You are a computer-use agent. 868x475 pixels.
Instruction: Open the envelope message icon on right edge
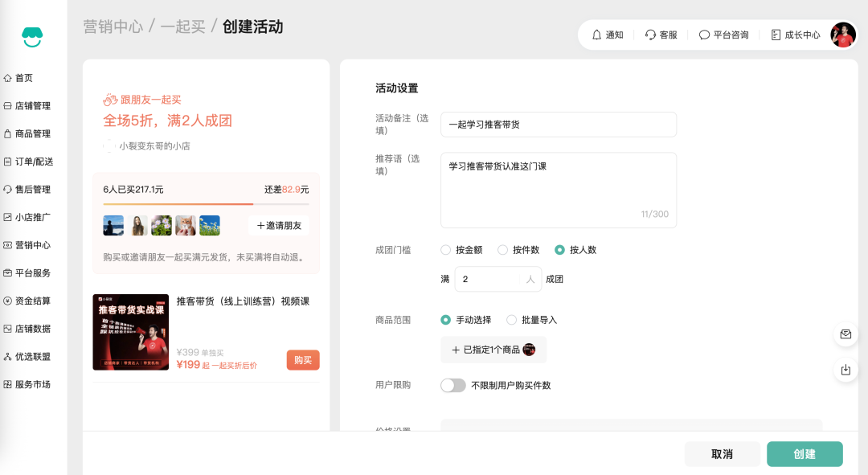(x=845, y=334)
